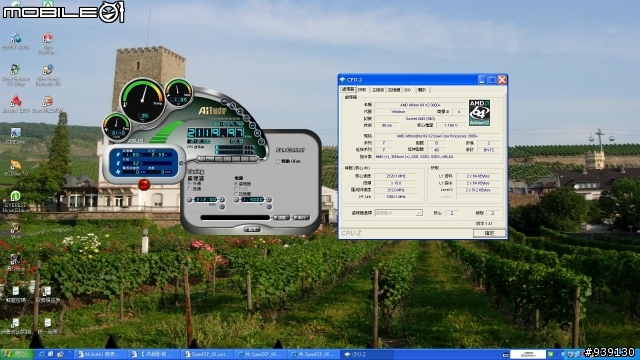Decrease the 212.00 MHz frequency value
The width and height of the screenshot is (640, 360).
point(189,200)
